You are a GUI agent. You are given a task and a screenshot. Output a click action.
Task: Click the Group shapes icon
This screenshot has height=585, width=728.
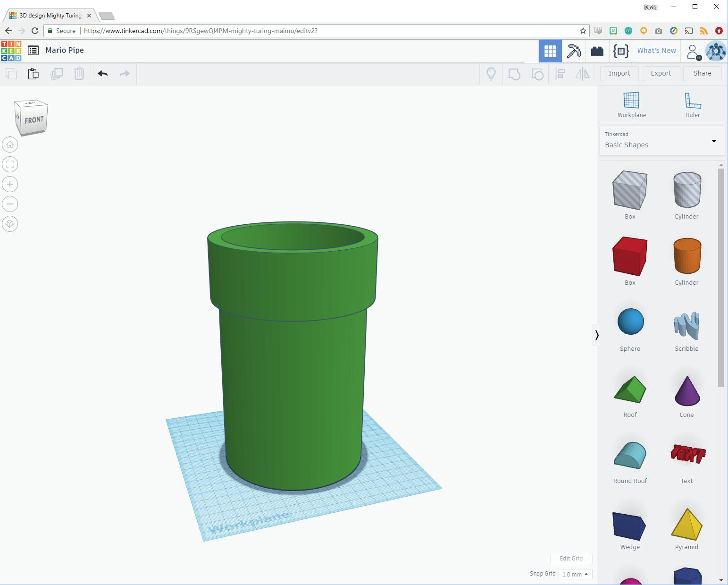pos(514,74)
